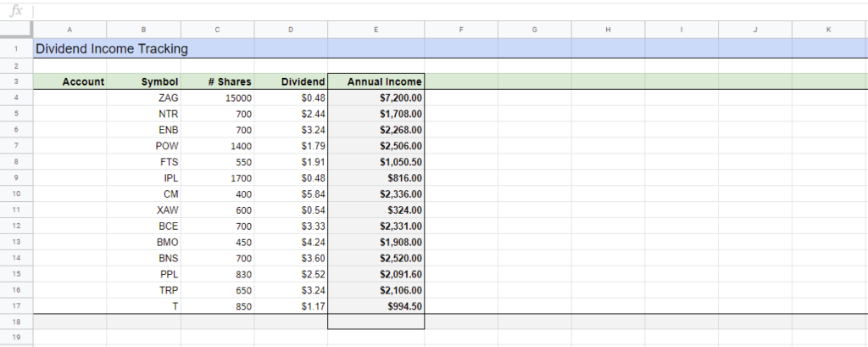Click the $3.60 dividend cell
The width and height of the screenshot is (868, 347).
292,258
